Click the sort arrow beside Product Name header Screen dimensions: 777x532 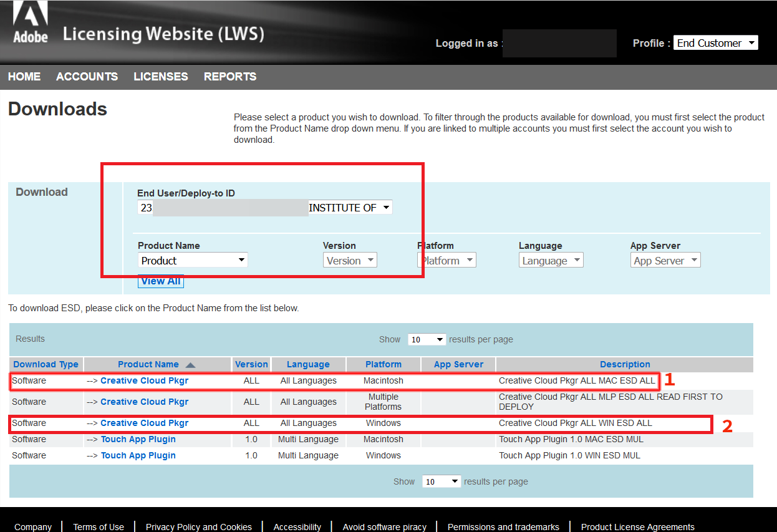click(191, 365)
